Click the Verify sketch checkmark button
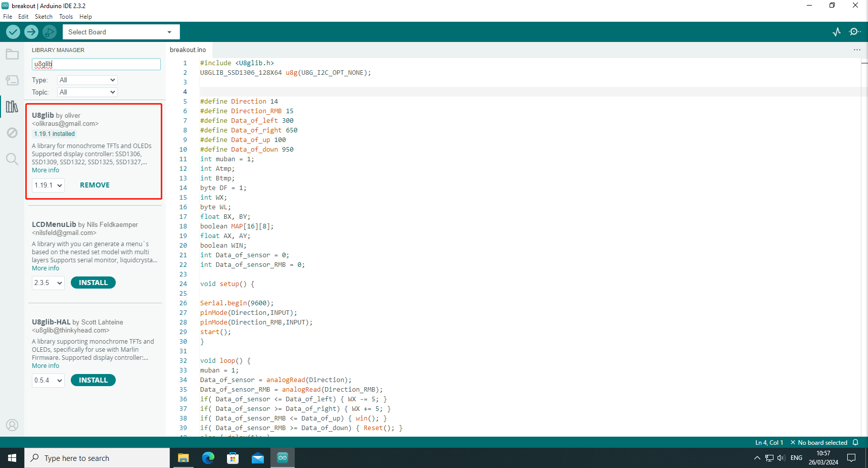Image resolution: width=868 pixels, height=468 pixels. click(x=13, y=32)
